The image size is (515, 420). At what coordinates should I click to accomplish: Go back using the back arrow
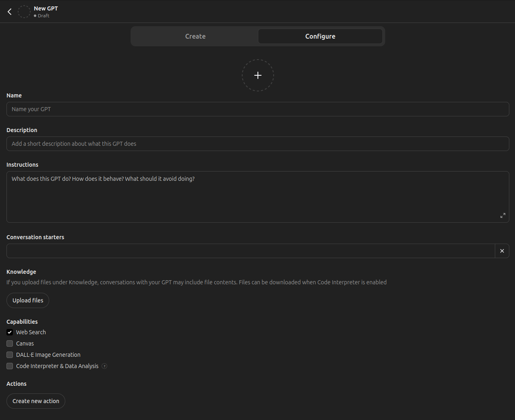10,12
